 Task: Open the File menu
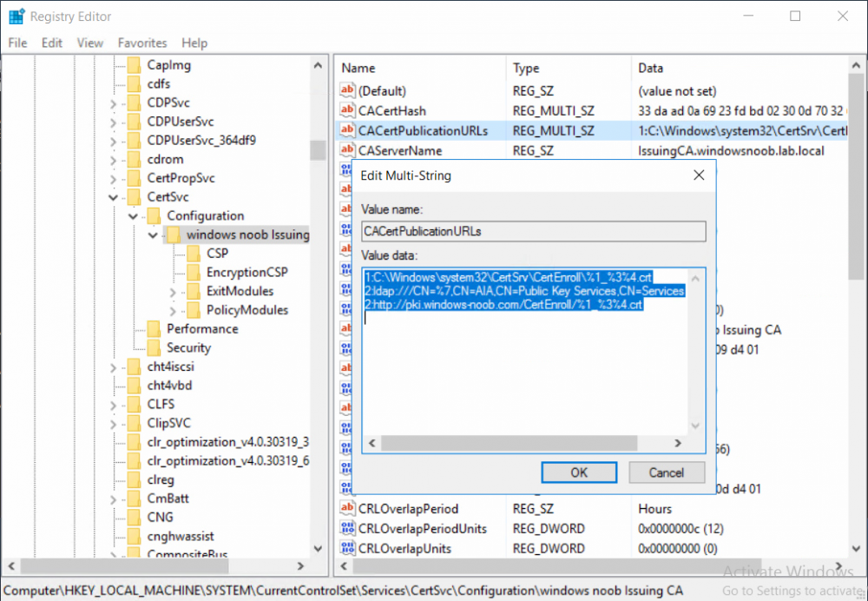point(17,43)
